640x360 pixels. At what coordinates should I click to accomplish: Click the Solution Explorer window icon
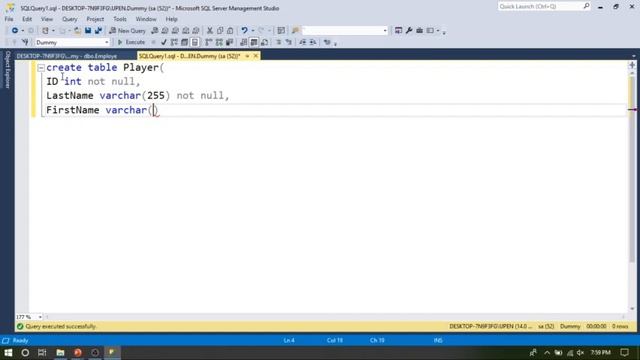[x=398, y=31]
